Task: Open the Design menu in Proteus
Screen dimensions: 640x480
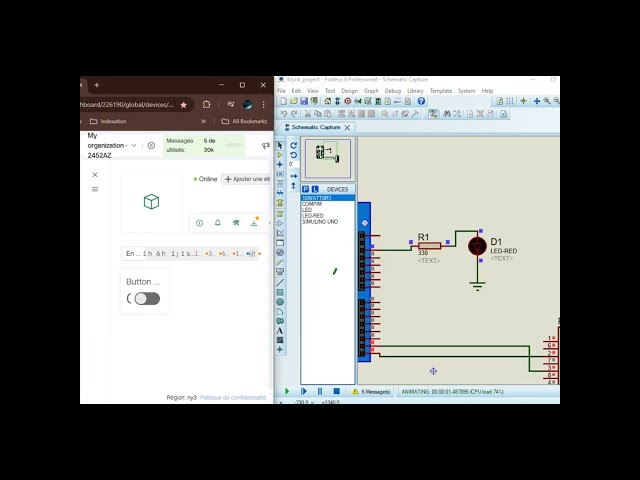Action: click(x=349, y=91)
